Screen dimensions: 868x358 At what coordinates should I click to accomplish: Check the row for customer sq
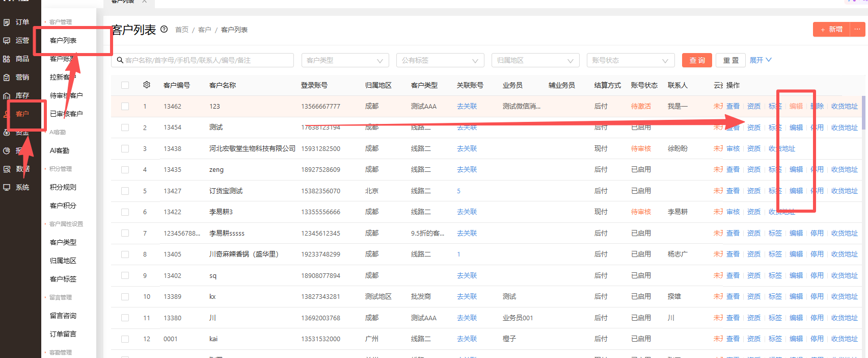(x=125, y=275)
